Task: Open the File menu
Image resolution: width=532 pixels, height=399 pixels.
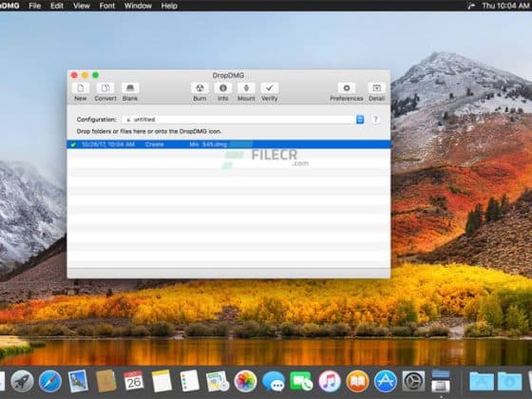Action: pos(34,6)
